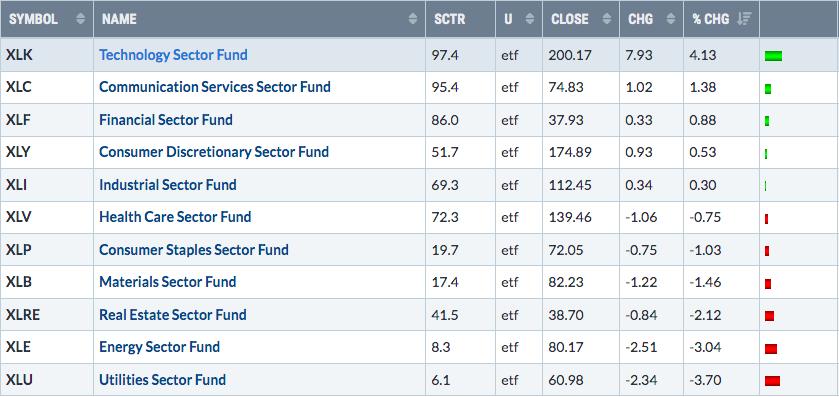Click the SCTR column header
The image size is (839, 397).
coord(449,19)
